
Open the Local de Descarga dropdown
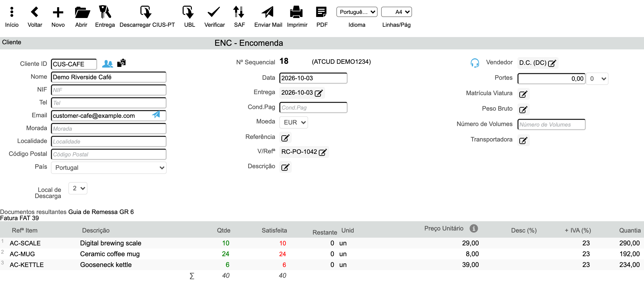[78, 188]
